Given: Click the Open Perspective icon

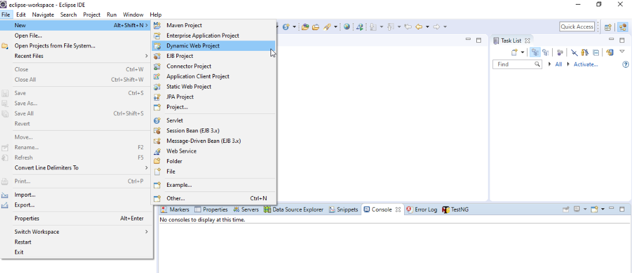Looking at the screenshot, I should [x=608, y=27].
